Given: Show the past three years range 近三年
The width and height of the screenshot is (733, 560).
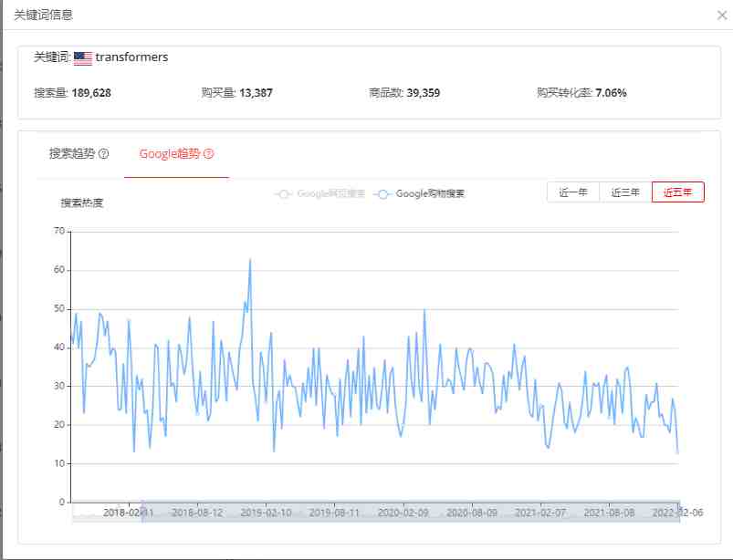Looking at the screenshot, I should tap(625, 192).
